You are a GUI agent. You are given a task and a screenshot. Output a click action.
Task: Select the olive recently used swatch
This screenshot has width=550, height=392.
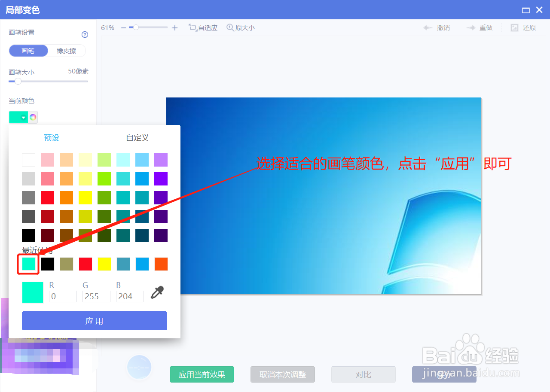[x=67, y=264]
